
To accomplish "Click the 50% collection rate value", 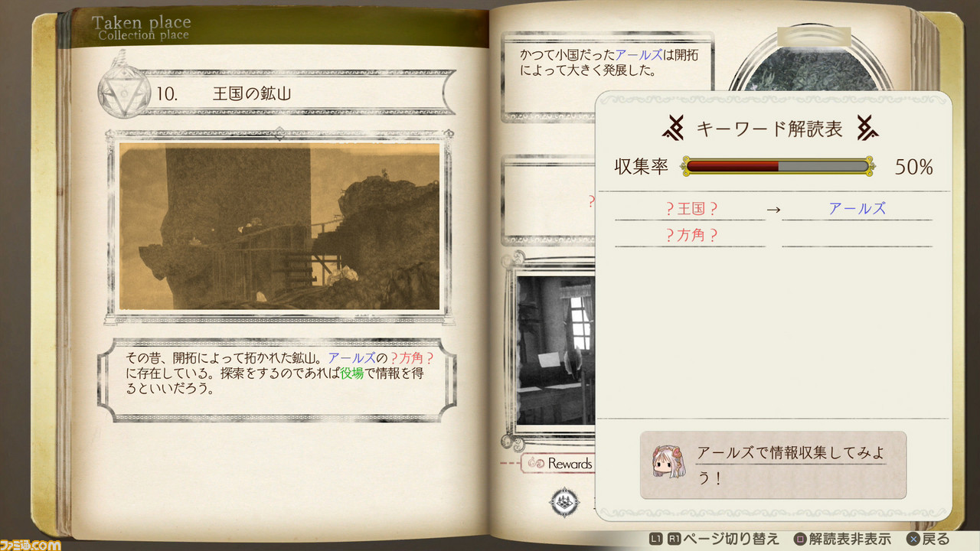I will pyautogui.click(x=913, y=167).
